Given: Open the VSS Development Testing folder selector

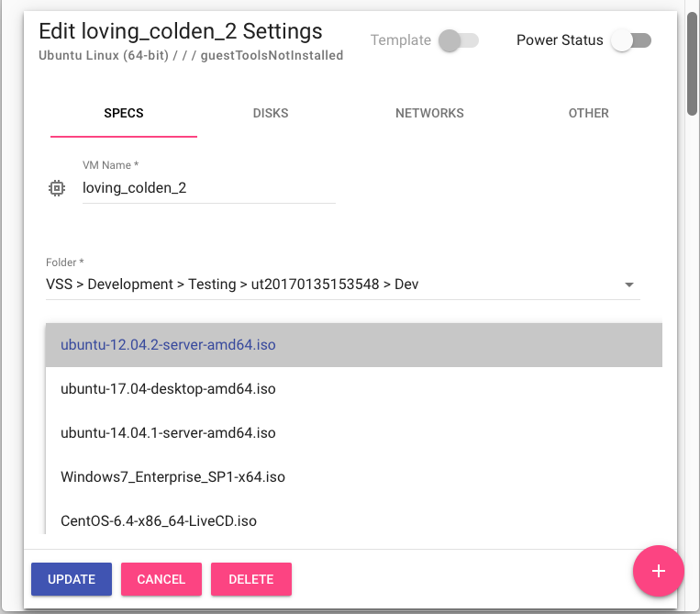Looking at the screenshot, I should tap(343, 285).
